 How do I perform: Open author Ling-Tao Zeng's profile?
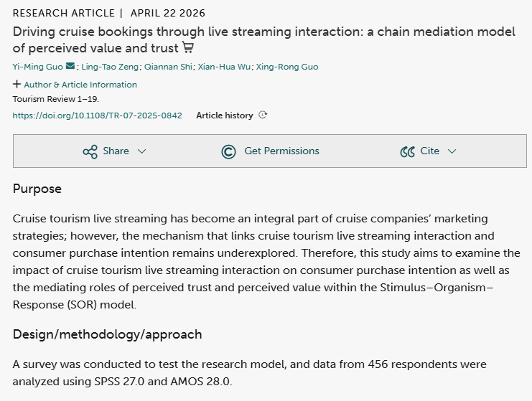(110, 67)
